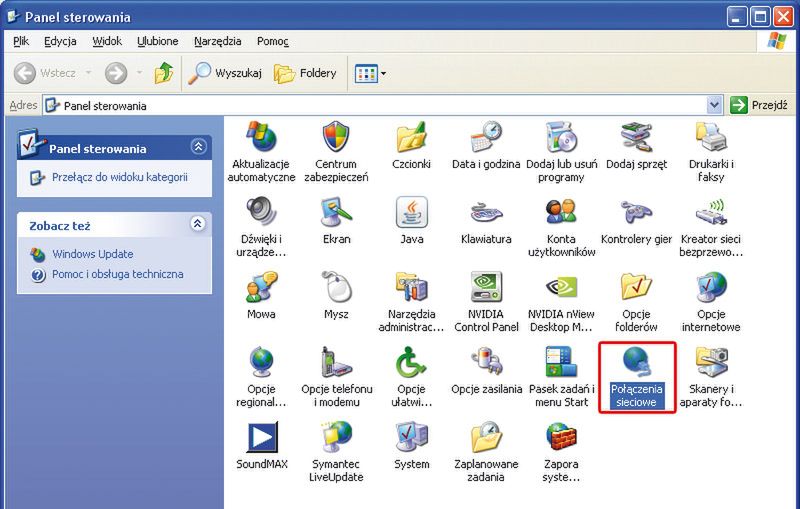
Task: Click the Panel sterowania title bar icon
Action: point(13,16)
